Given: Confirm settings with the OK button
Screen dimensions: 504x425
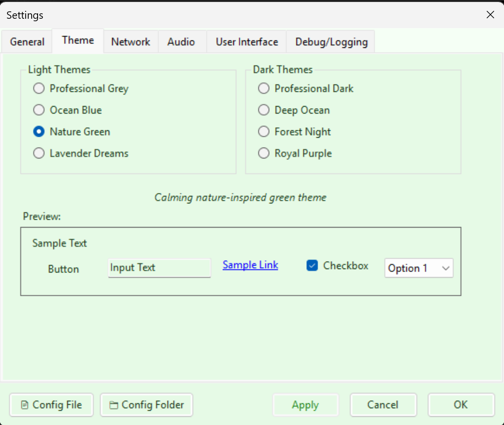Looking at the screenshot, I should pos(461,404).
